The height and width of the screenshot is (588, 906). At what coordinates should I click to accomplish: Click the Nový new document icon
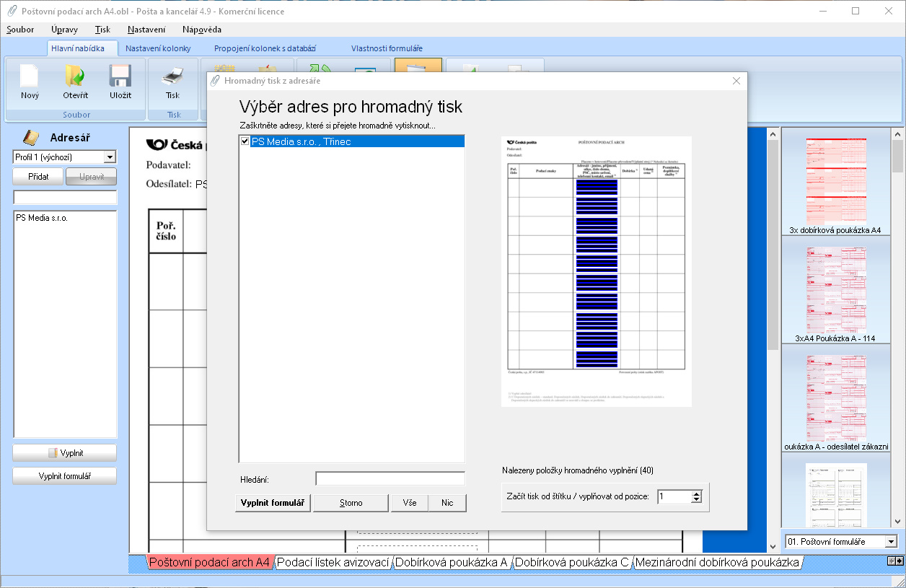click(x=30, y=77)
